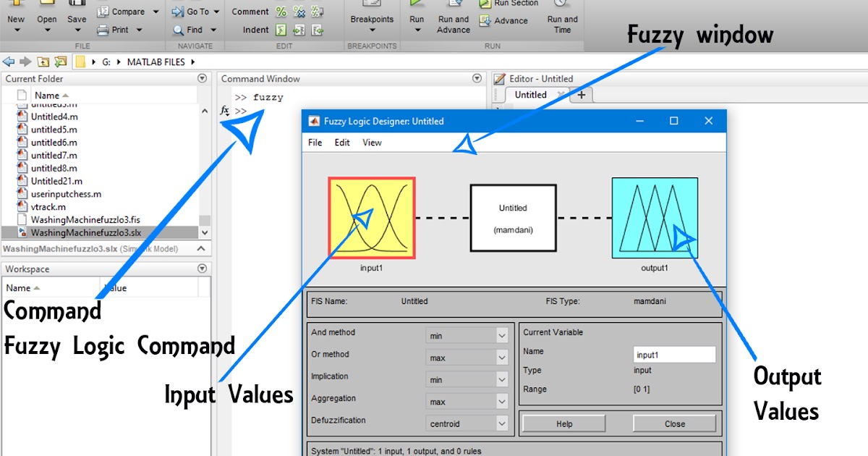Open the Open file dropdown arrow
This screenshot has height=456, width=868.
tap(47, 30)
